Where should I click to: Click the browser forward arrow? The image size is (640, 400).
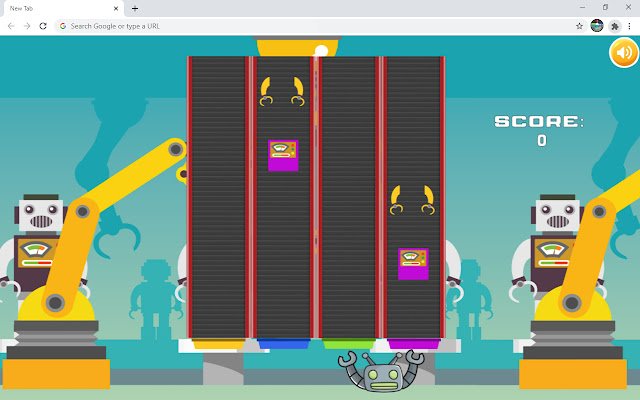27,26
